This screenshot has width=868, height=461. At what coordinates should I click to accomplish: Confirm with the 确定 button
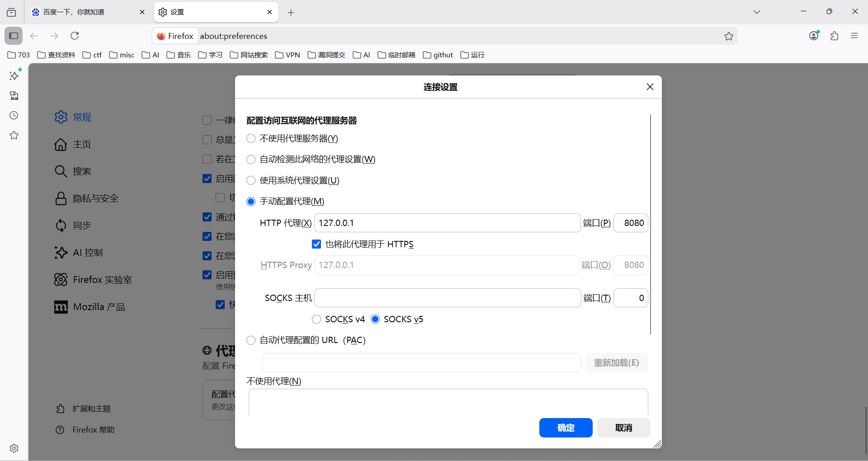point(566,428)
